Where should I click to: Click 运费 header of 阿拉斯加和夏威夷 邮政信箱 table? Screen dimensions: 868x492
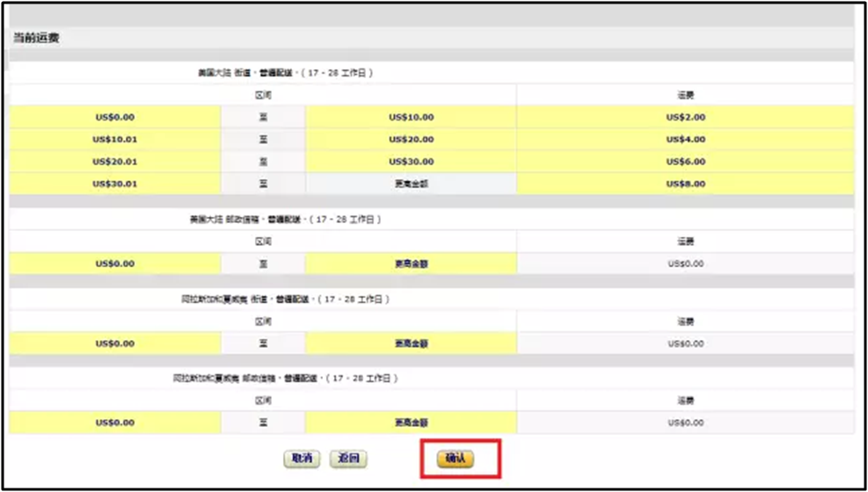[685, 401]
